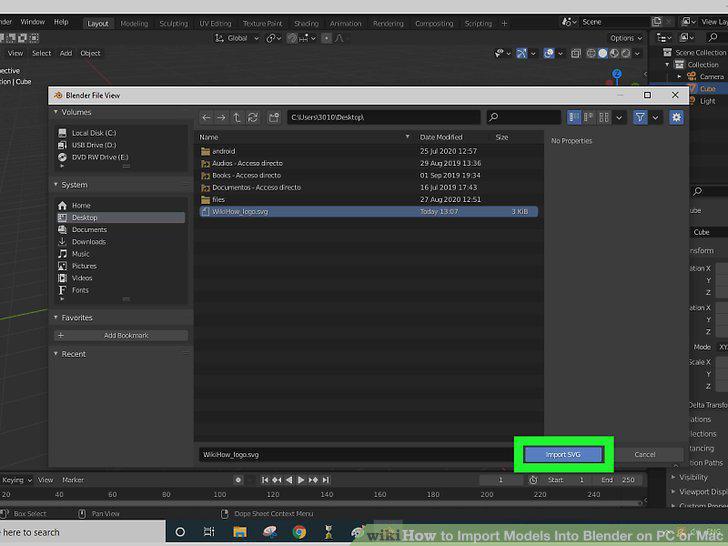
Task: Cancel the file import dialog
Action: coord(645,455)
